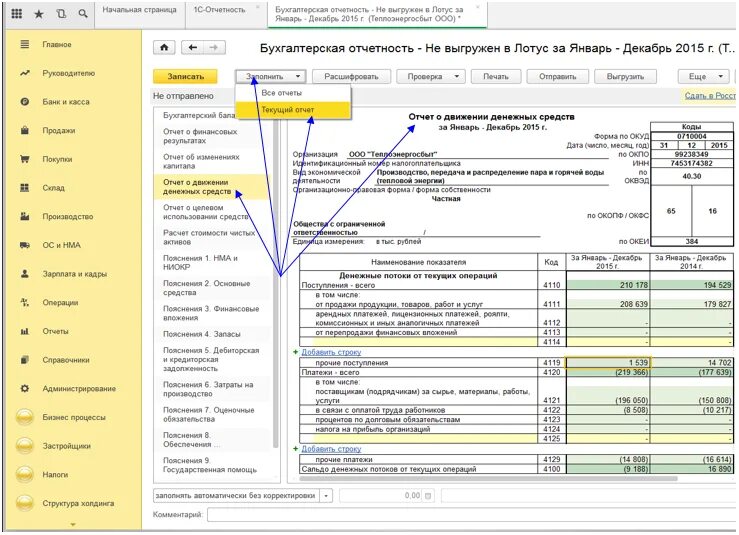This screenshot has width=739, height=535.
Task: Select cell 1 539 in row 4119
Action: pos(608,362)
